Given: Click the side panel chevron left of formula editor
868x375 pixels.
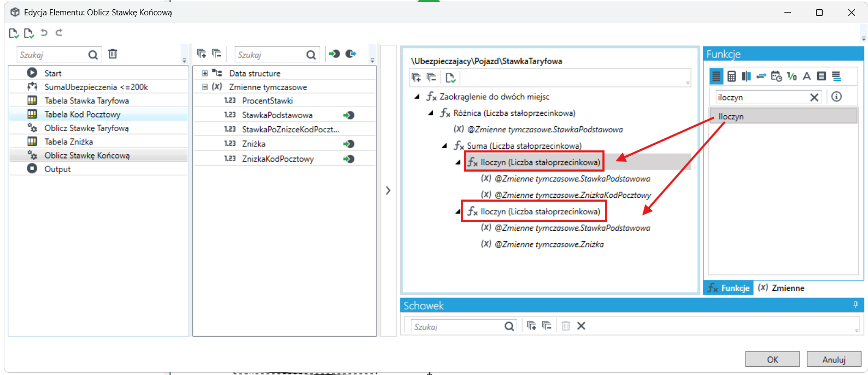Looking at the screenshot, I should tap(388, 191).
